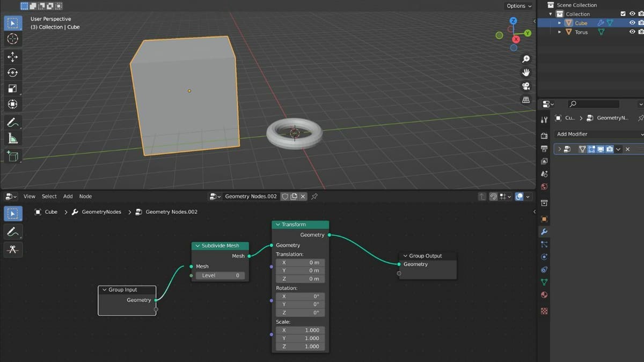Open the node editor View menu
The height and width of the screenshot is (362, 644).
point(30,196)
